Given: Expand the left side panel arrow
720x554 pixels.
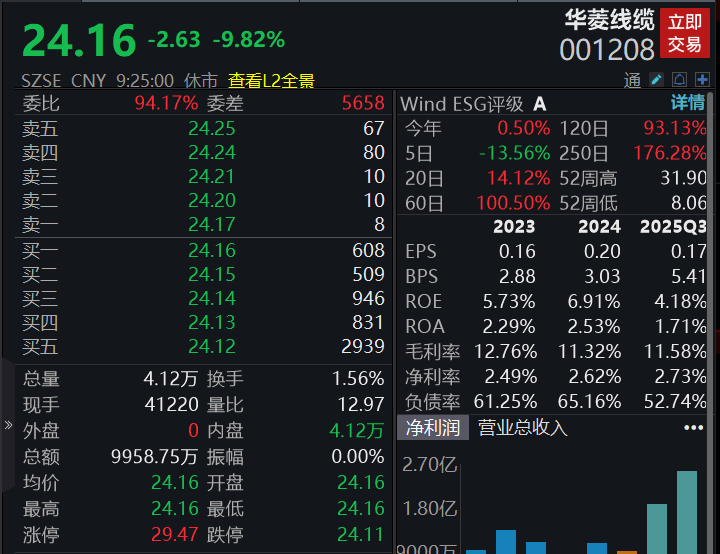Looking at the screenshot, I should click(x=9, y=425).
